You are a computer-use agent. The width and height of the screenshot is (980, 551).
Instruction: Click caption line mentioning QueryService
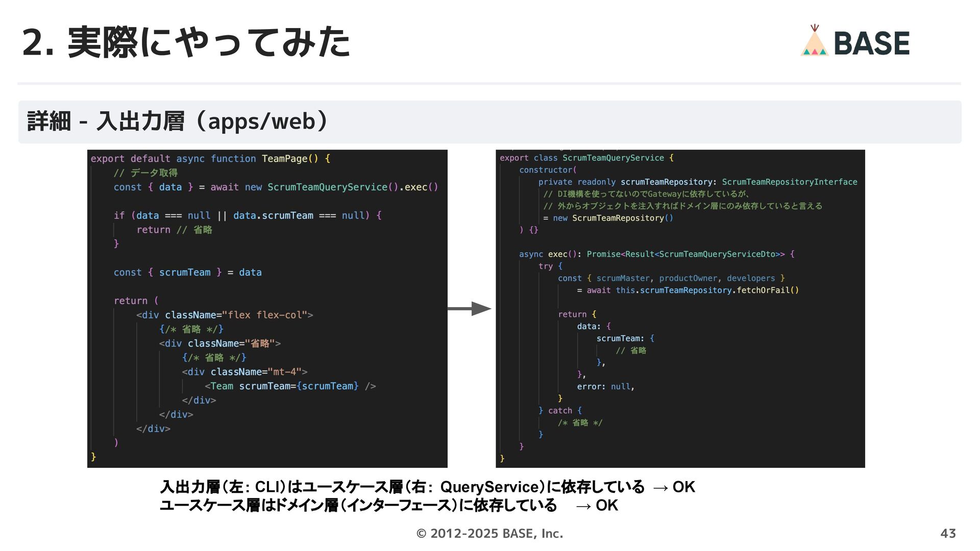[x=427, y=487]
